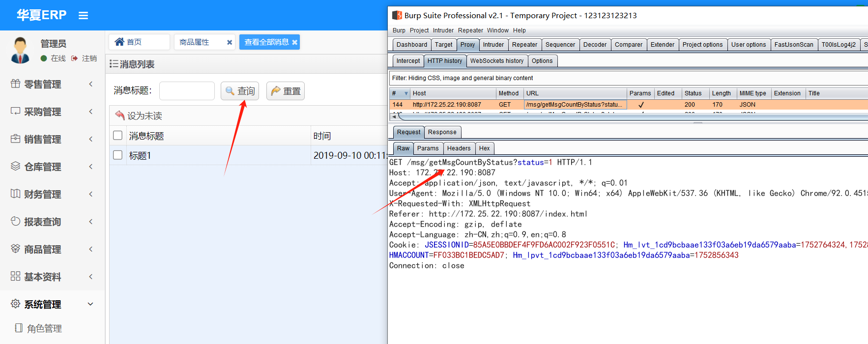
Task: Switch to the Dashboard tab
Action: click(412, 45)
